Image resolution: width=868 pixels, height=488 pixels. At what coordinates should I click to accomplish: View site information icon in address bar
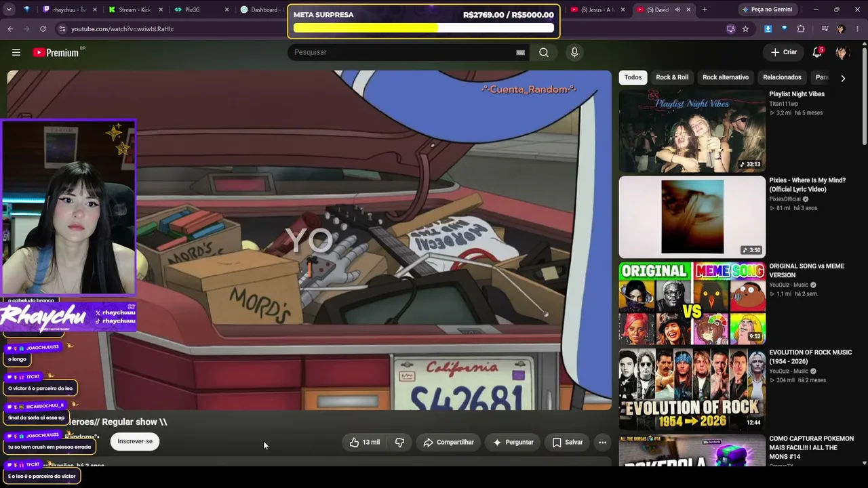[x=62, y=29]
